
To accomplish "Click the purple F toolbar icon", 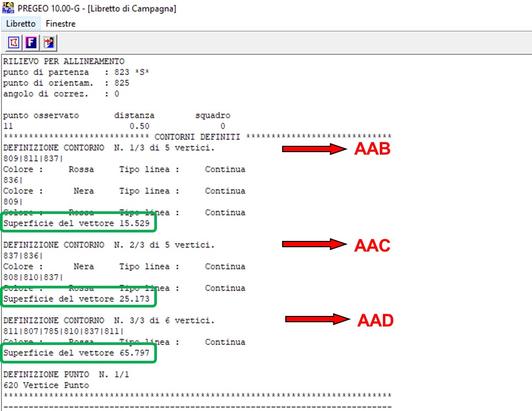I will [31, 42].
